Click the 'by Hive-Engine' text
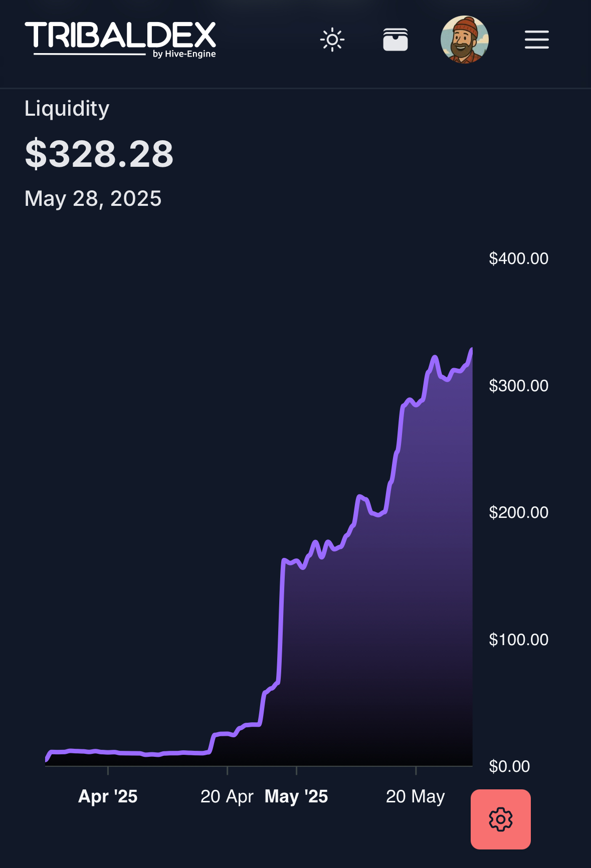The height and width of the screenshot is (868, 591). point(184,54)
